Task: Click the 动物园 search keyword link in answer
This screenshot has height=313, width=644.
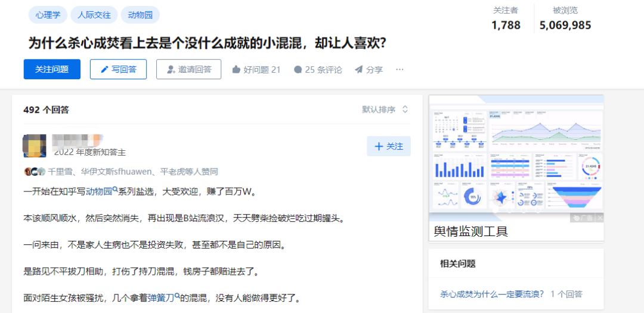Action: coord(102,191)
